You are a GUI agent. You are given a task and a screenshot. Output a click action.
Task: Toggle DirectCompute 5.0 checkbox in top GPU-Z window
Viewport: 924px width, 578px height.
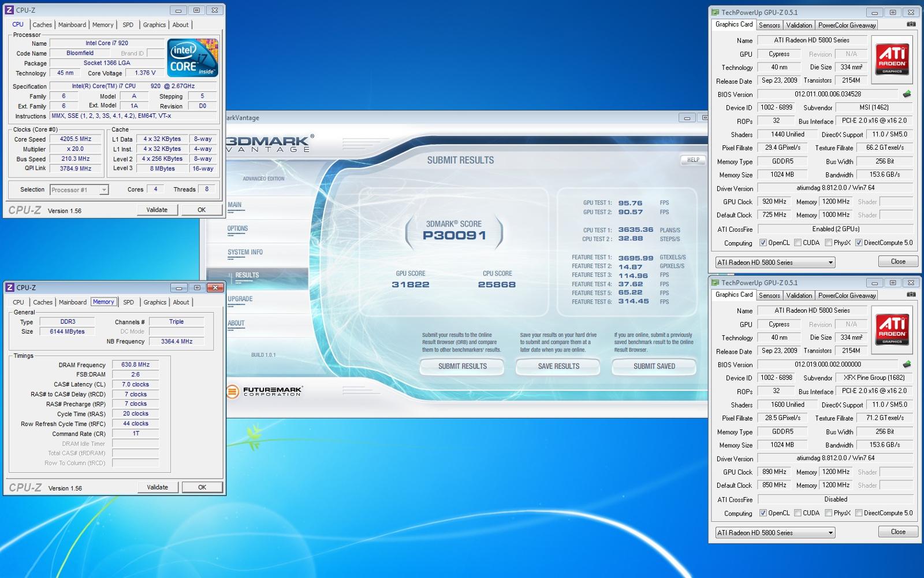[x=859, y=243]
